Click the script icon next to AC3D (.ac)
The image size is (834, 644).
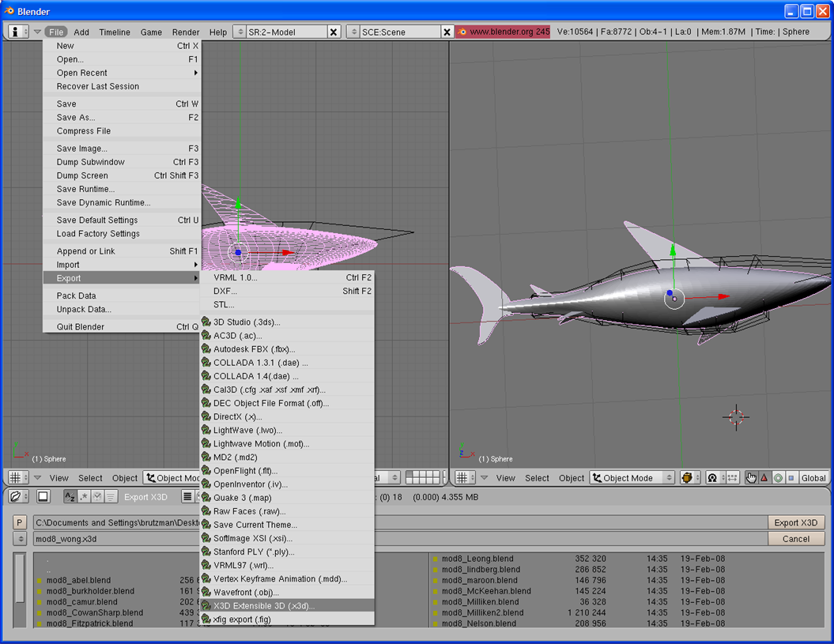point(206,336)
